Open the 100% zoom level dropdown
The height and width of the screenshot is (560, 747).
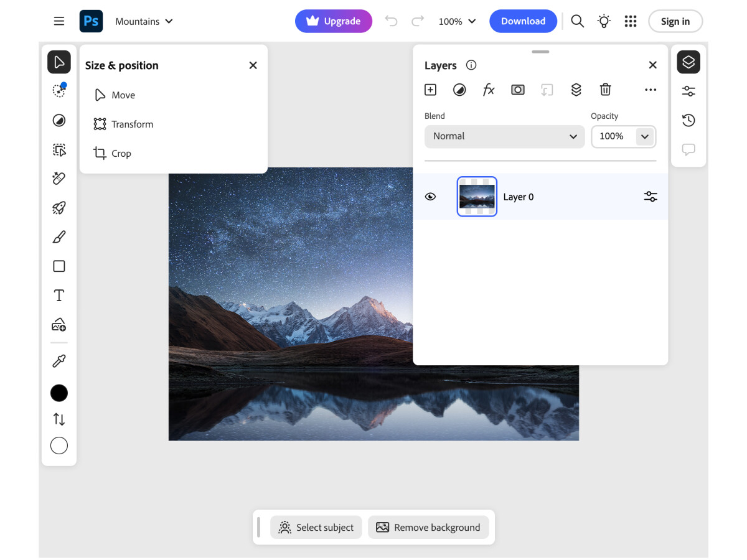(x=457, y=21)
